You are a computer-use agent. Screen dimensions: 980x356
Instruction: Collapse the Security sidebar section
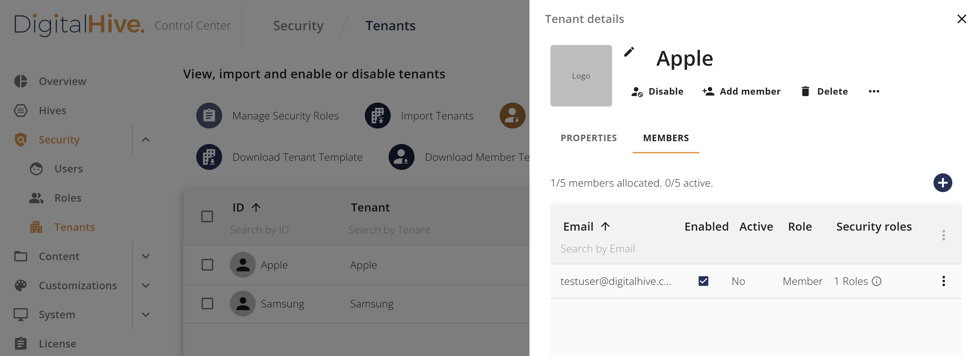coord(145,140)
